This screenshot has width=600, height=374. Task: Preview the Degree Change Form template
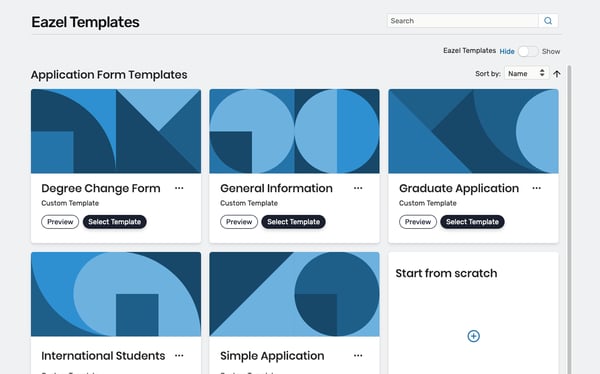(60, 222)
